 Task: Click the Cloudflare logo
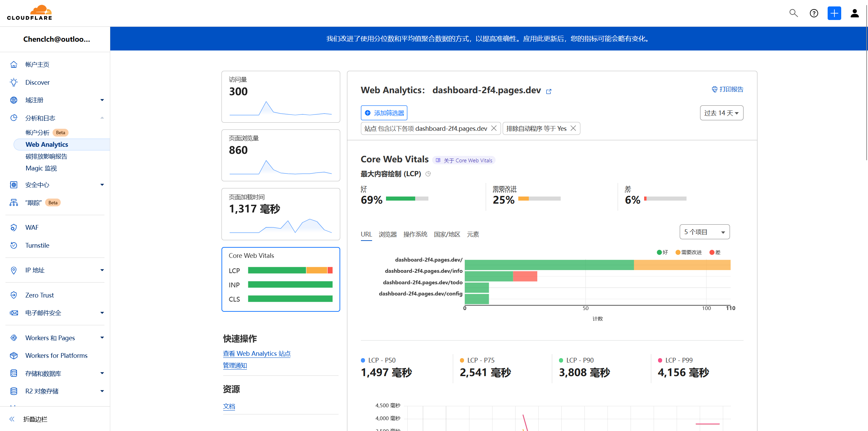tap(30, 13)
